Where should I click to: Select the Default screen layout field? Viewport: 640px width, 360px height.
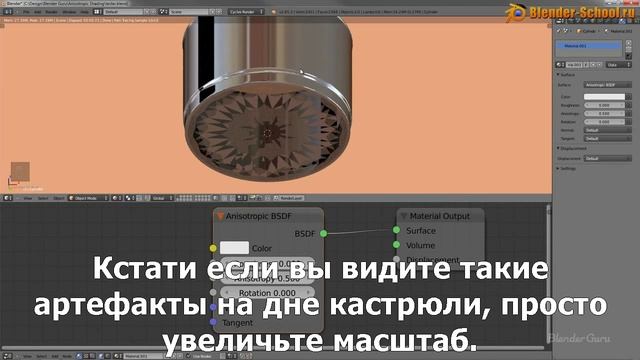click(123, 12)
